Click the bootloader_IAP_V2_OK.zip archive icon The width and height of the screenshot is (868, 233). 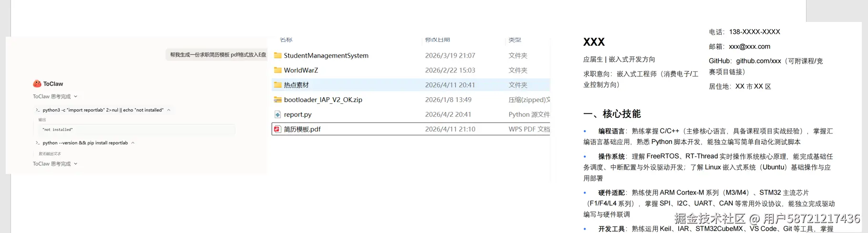278,100
